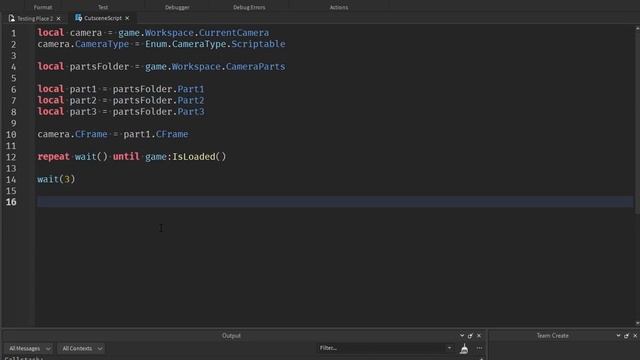Clear the Output with the broom icon
The height and width of the screenshot is (360, 640).
[464, 349]
